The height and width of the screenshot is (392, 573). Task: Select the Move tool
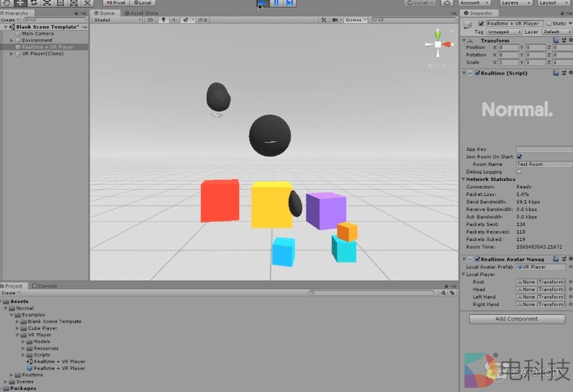(20, 3)
